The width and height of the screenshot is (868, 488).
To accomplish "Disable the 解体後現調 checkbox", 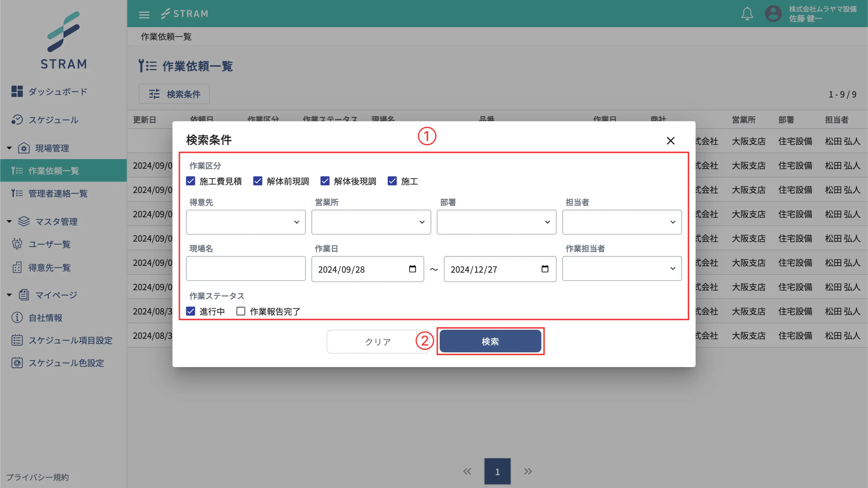I will click(x=325, y=181).
